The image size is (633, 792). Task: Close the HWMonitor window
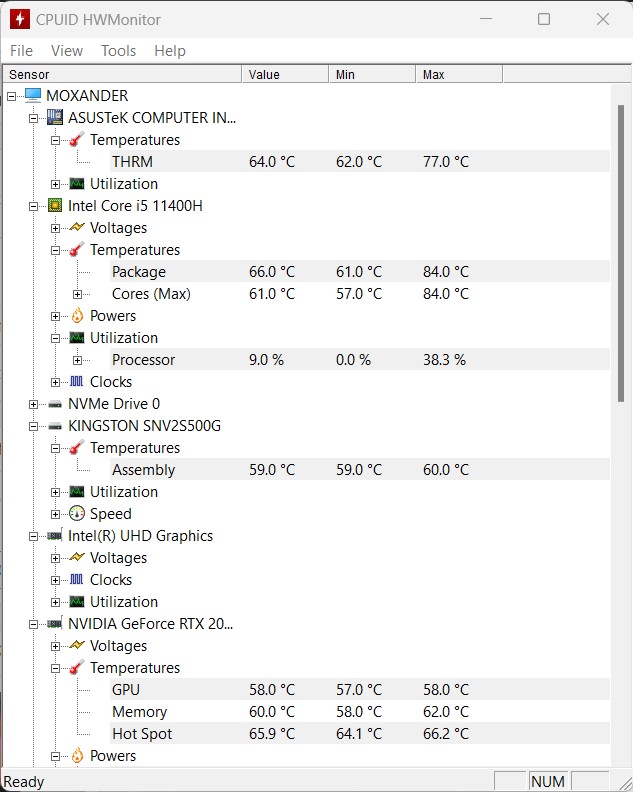point(603,19)
